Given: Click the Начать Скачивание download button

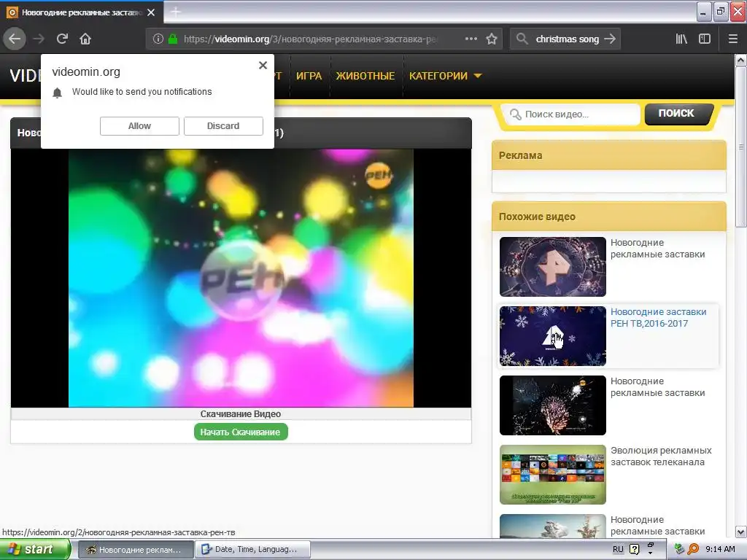Looking at the screenshot, I should [x=241, y=432].
